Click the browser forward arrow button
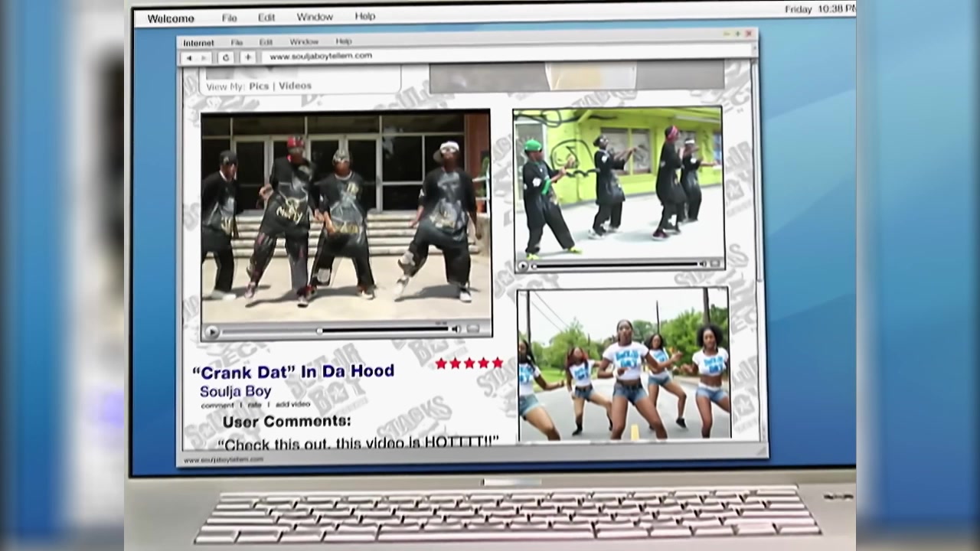This screenshot has width=980, height=551. 204,58
